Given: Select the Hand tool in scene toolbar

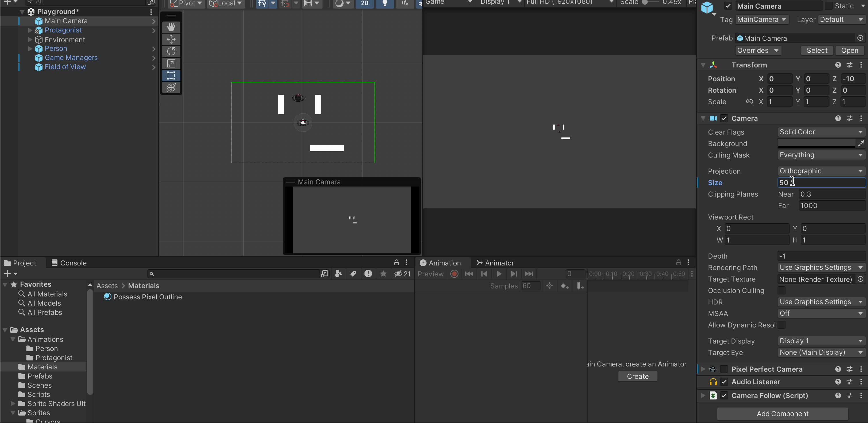Looking at the screenshot, I should tap(171, 27).
